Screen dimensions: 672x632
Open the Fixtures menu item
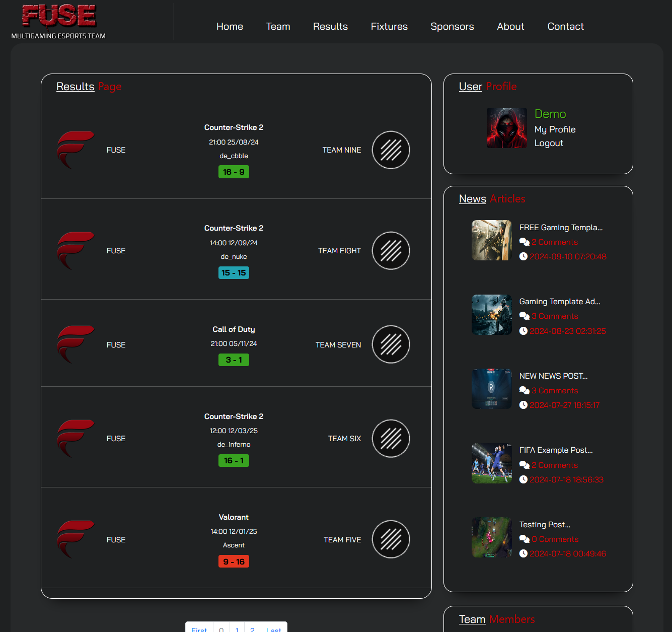(x=389, y=26)
